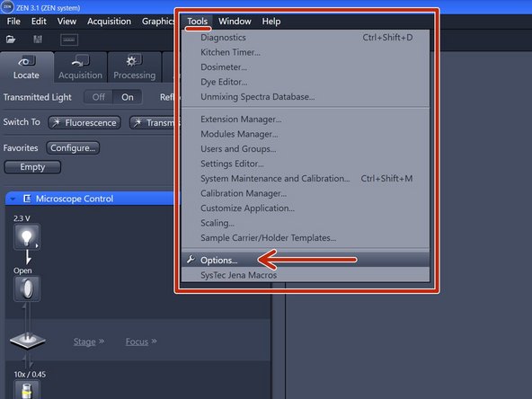Viewport: 532px width, 399px height.
Task: Open the Acquisition menu
Action: tap(109, 22)
